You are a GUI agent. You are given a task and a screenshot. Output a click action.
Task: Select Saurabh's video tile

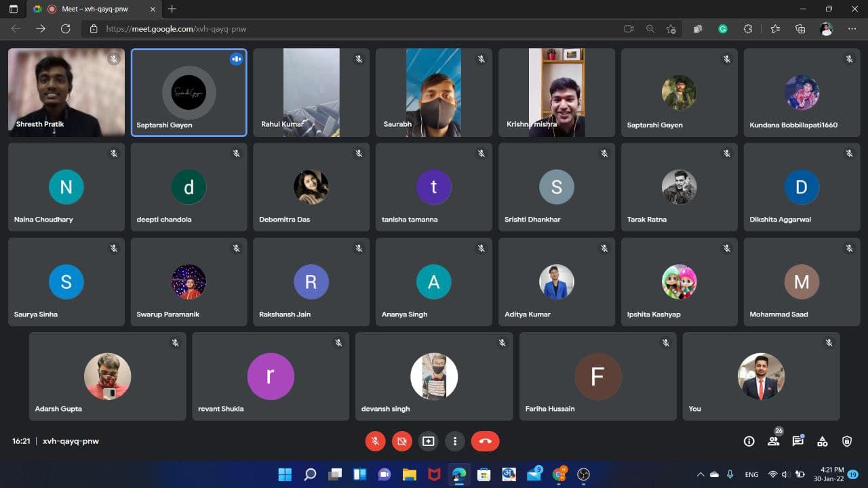coord(434,92)
